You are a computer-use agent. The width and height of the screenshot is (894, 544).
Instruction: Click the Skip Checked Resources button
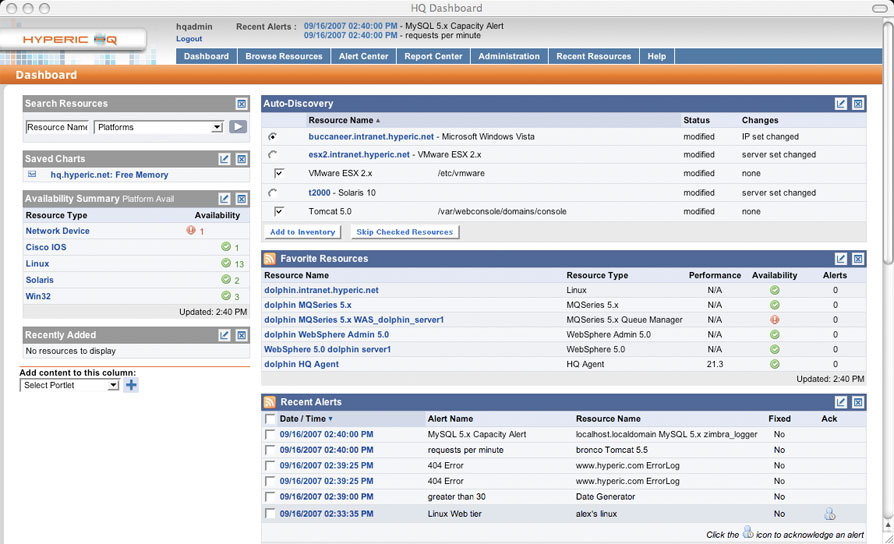[x=404, y=232]
